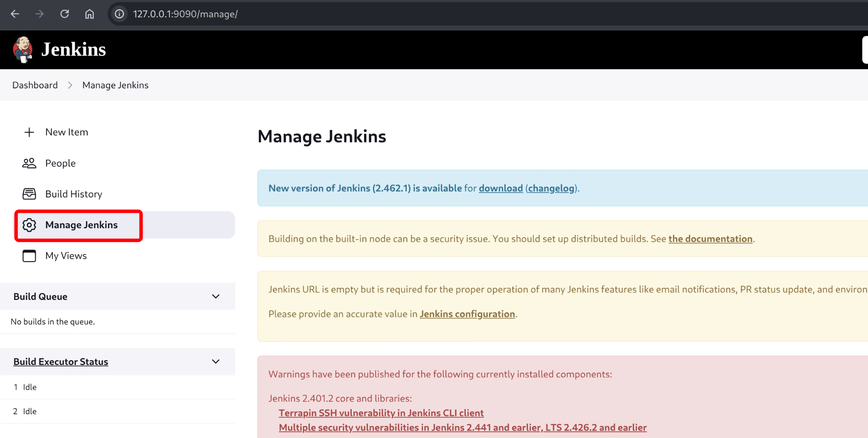The height and width of the screenshot is (438, 868).
Task: Open the Terrapin SSH vulnerability warning link
Action: [x=381, y=413]
